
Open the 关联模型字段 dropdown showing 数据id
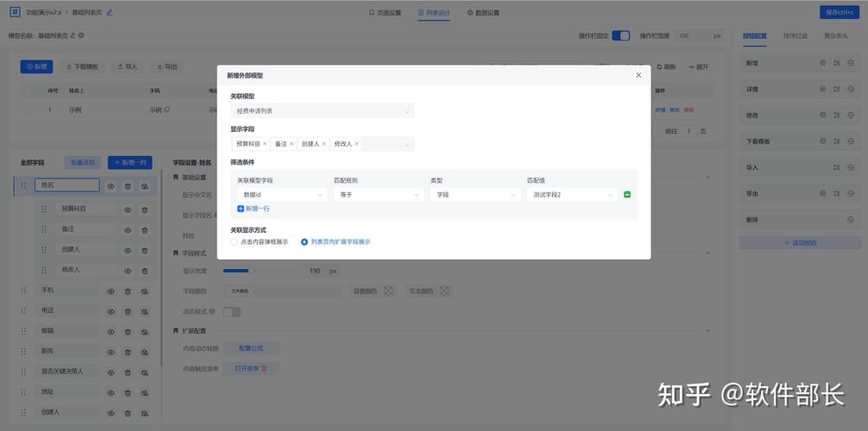pyautogui.click(x=281, y=195)
